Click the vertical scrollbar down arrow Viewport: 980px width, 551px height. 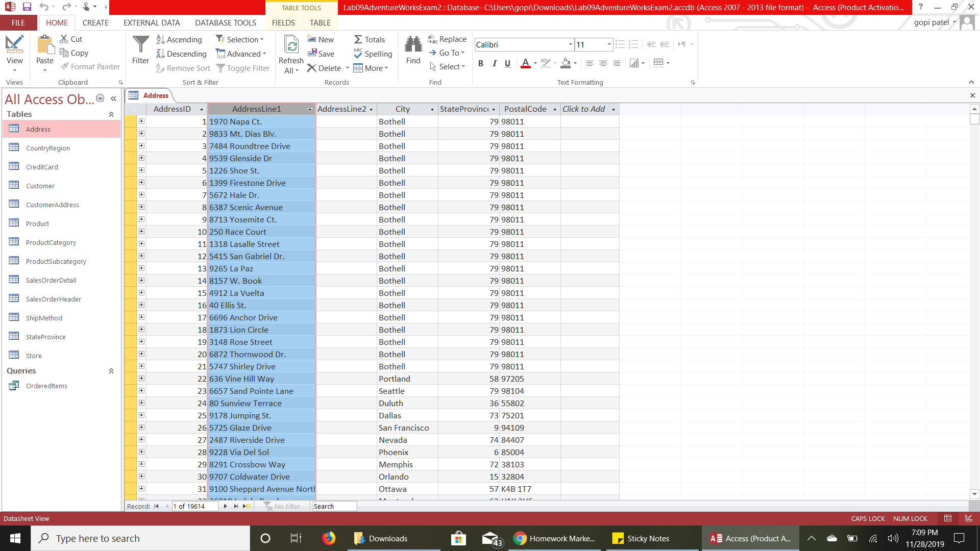974,494
